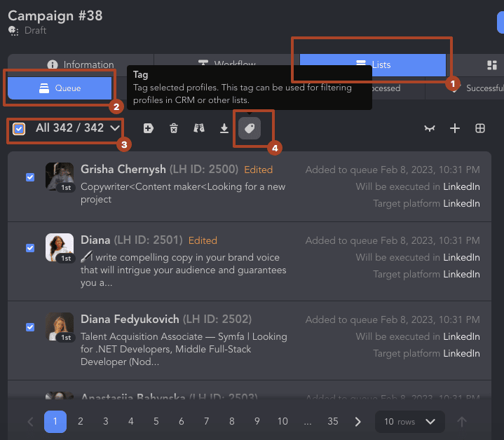This screenshot has height=440, width=504.
Task: Click Talent Acquisition Associate headline text
Action: [184, 349]
